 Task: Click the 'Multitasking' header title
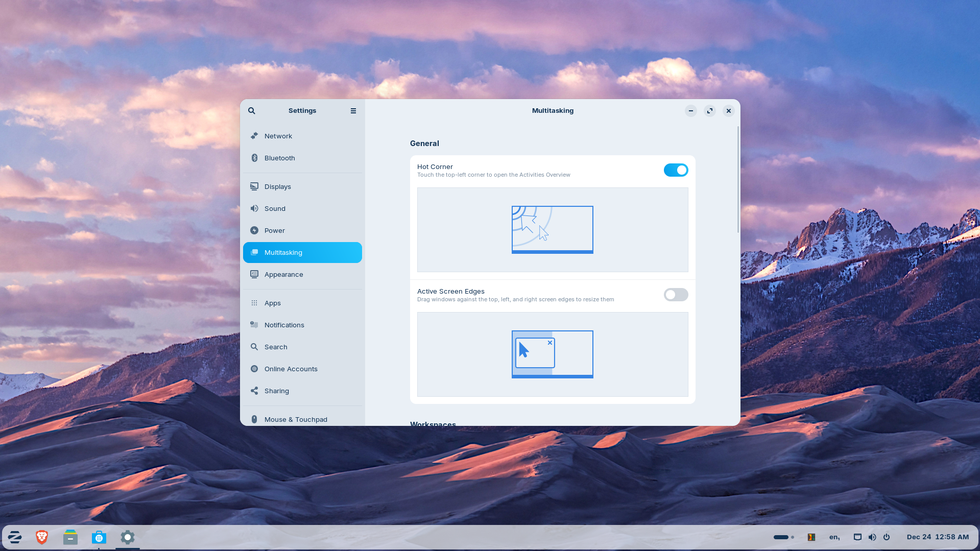pos(553,111)
